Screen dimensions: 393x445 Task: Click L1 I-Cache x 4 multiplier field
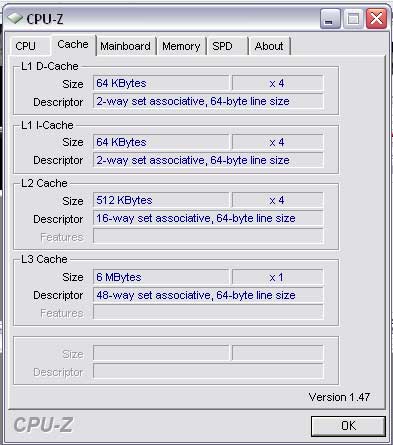pyautogui.click(x=277, y=142)
